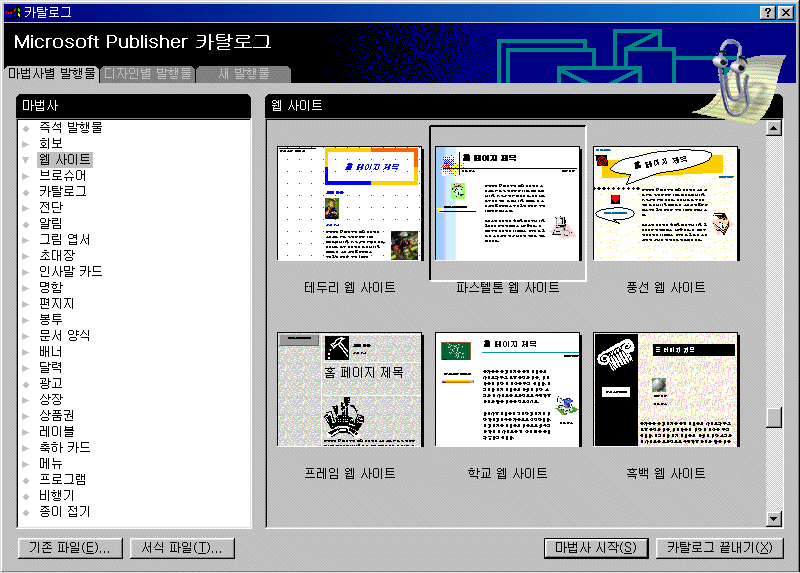Select 축하 카드 in wizard list

[65, 447]
